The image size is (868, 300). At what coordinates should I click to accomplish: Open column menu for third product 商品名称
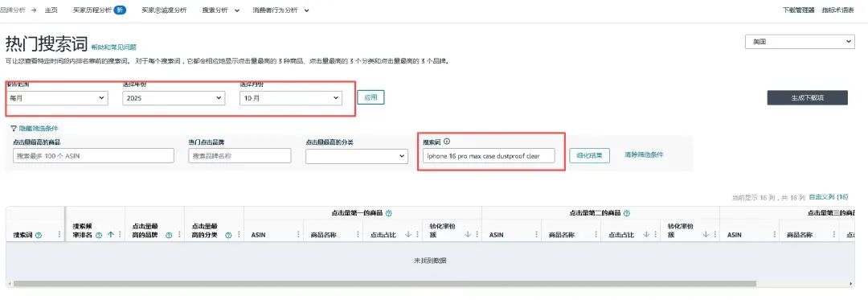coord(833,235)
